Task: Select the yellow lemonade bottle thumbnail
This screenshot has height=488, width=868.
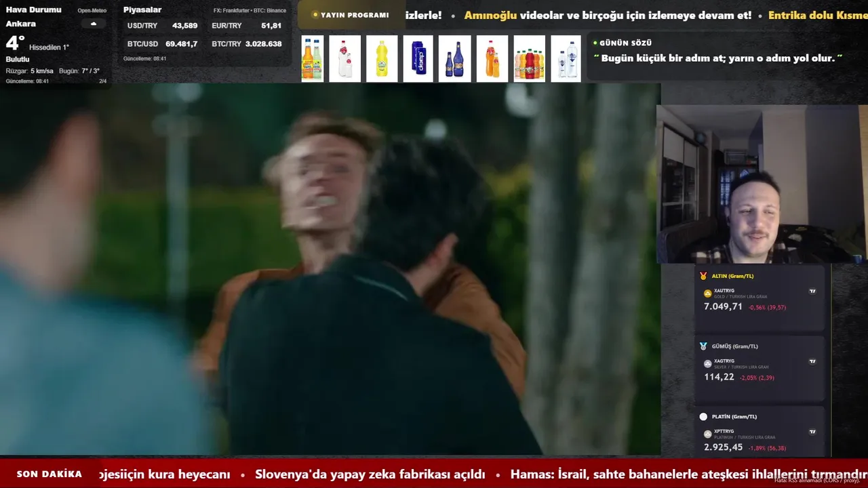Action: tap(382, 59)
